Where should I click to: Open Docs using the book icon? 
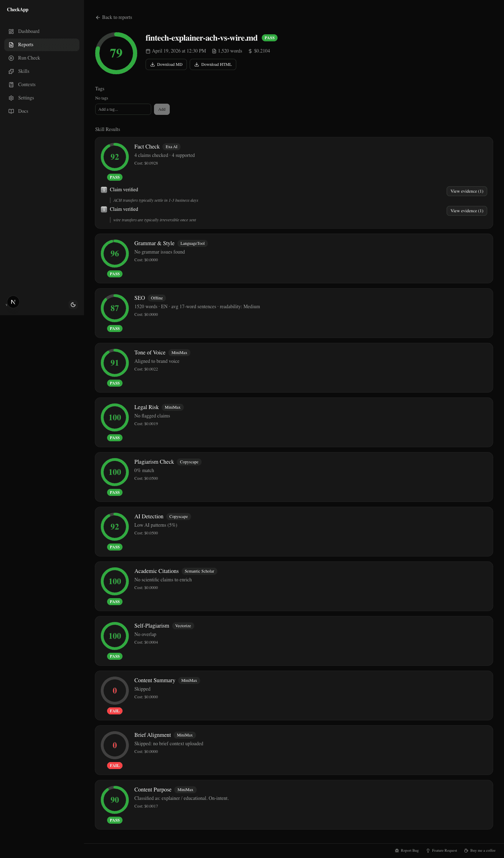(11, 111)
